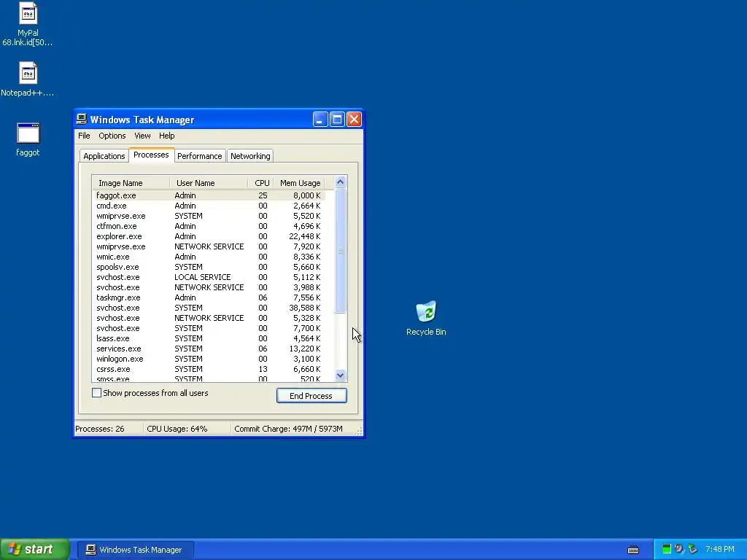Switch to the Applications tab

[x=104, y=156]
